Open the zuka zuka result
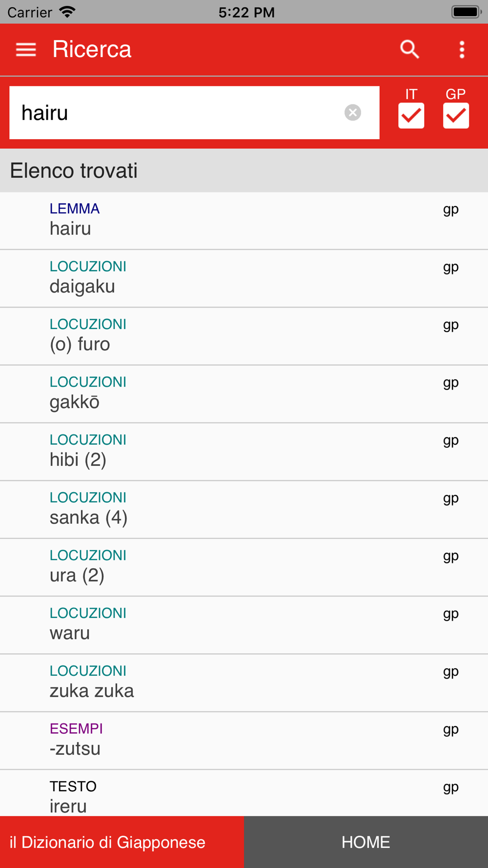488x868 pixels. click(244, 682)
